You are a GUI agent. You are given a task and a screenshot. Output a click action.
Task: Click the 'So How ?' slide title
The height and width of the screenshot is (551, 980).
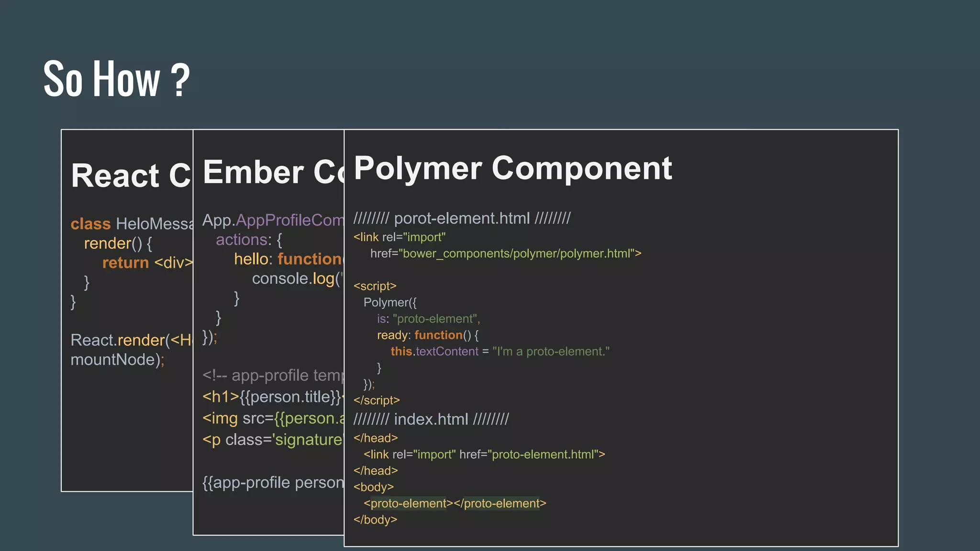coord(116,79)
